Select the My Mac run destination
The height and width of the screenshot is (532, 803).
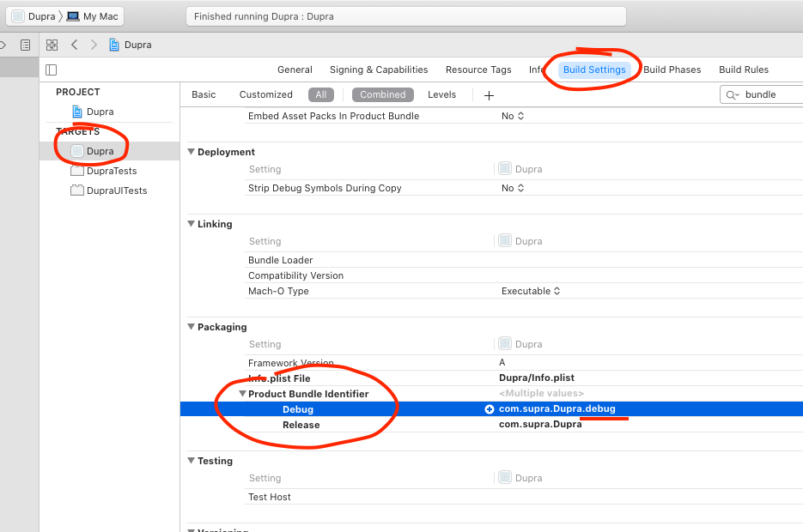coord(93,16)
